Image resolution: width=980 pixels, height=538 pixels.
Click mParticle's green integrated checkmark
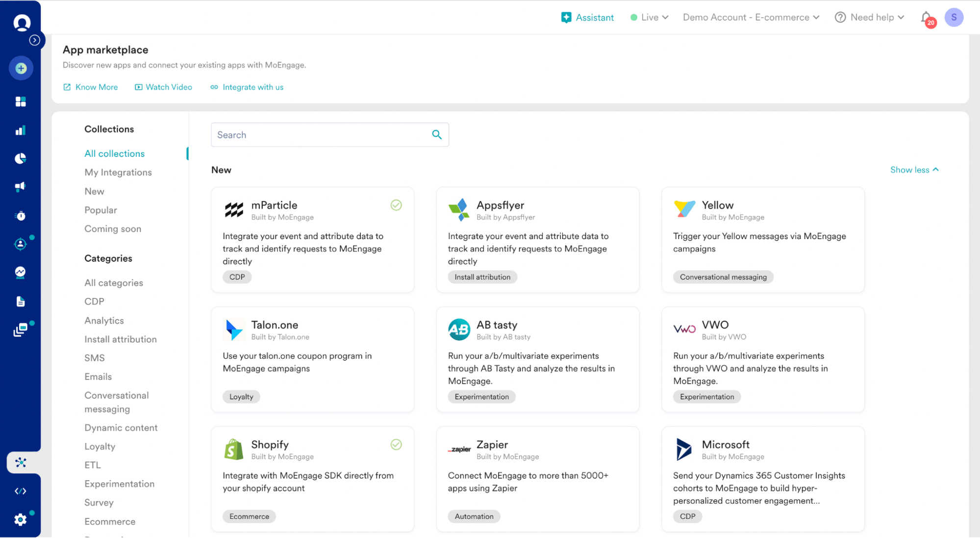tap(396, 205)
